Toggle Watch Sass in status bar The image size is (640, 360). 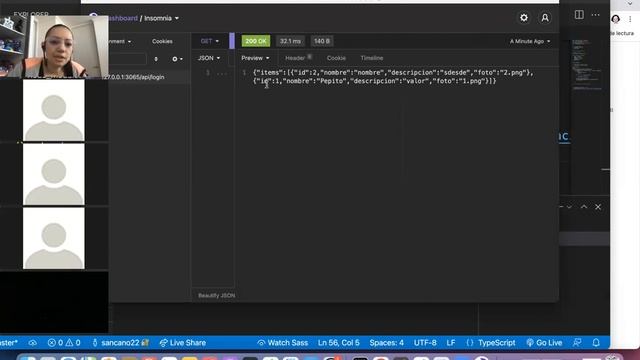tap(282, 343)
